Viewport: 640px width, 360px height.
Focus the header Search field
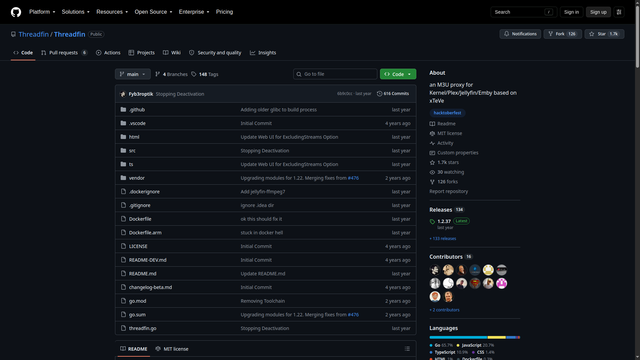point(524,12)
